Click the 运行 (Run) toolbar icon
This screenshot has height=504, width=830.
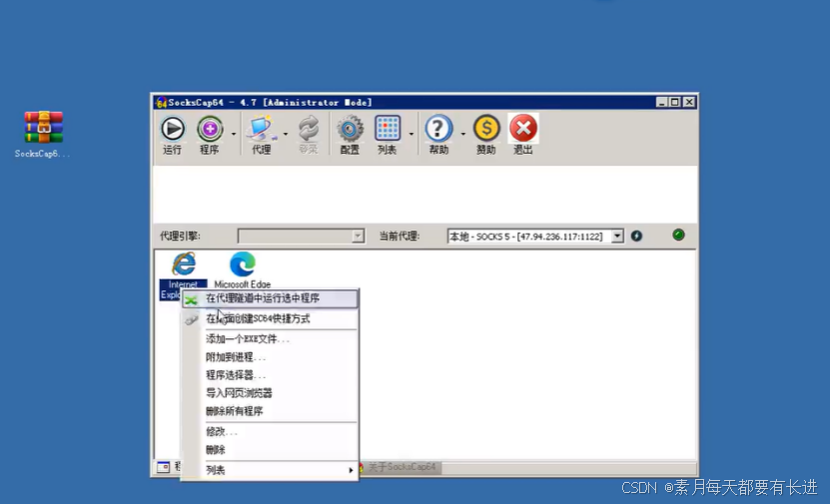(173, 129)
